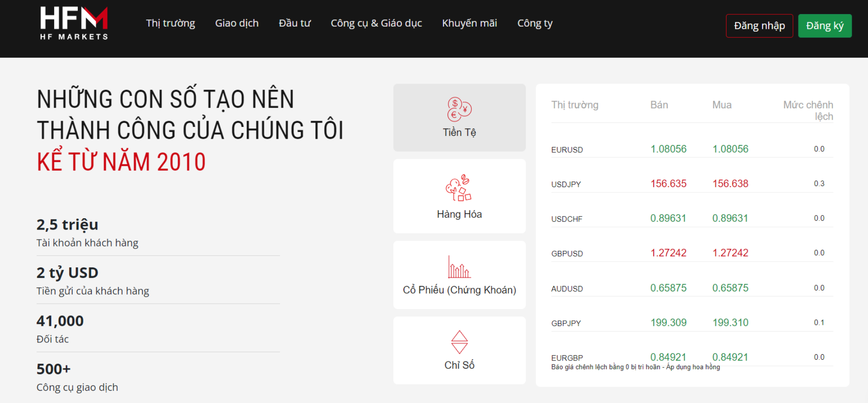The height and width of the screenshot is (403, 868).
Task: Click the Bán column header
Action: (659, 105)
